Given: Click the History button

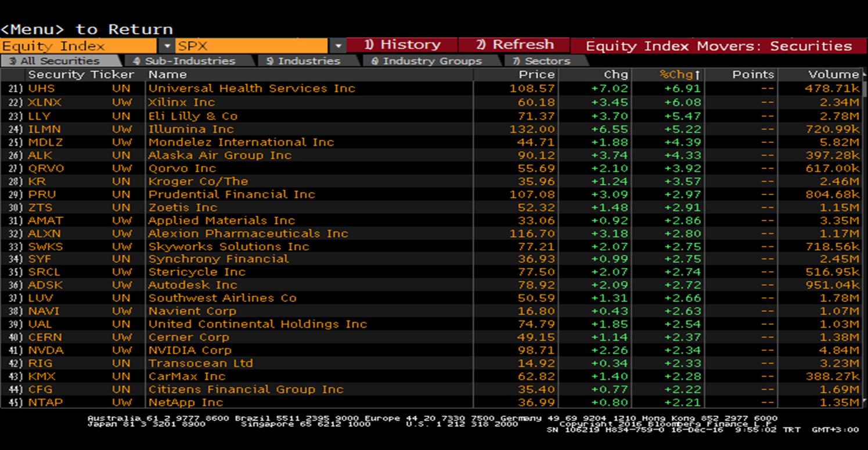Looking at the screenshot, I should [x=402, y=45].
